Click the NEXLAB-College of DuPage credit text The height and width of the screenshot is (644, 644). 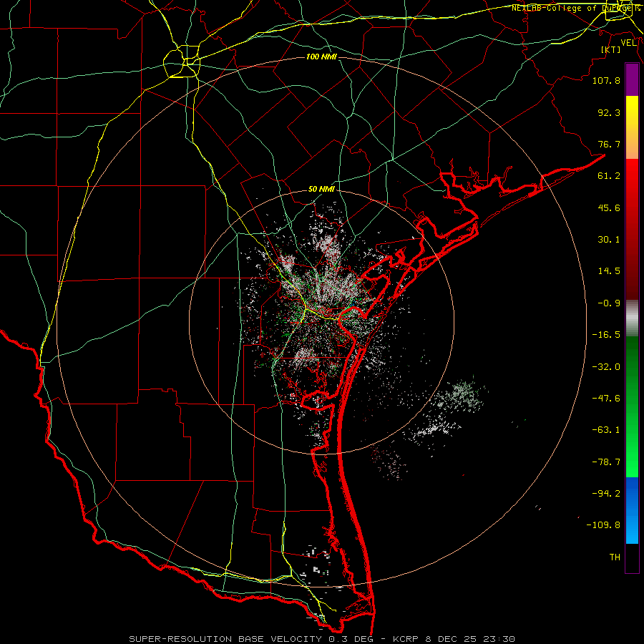[575, 8]
